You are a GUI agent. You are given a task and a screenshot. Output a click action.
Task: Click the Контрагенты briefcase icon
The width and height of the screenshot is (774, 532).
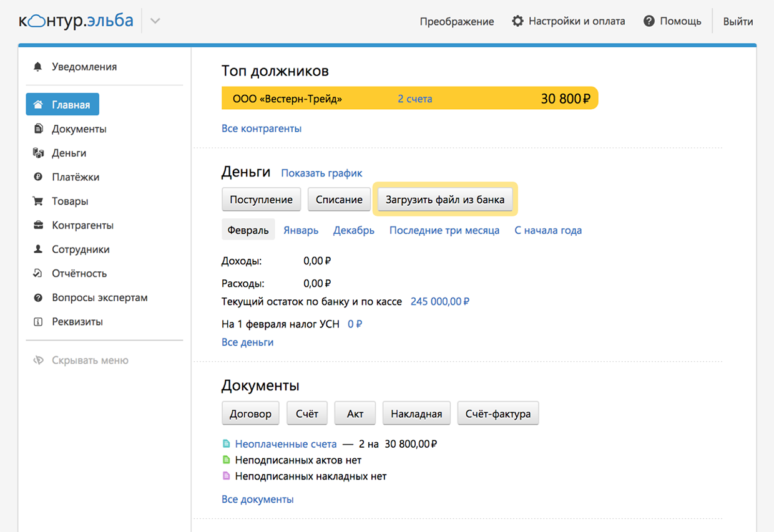[38, 225]
